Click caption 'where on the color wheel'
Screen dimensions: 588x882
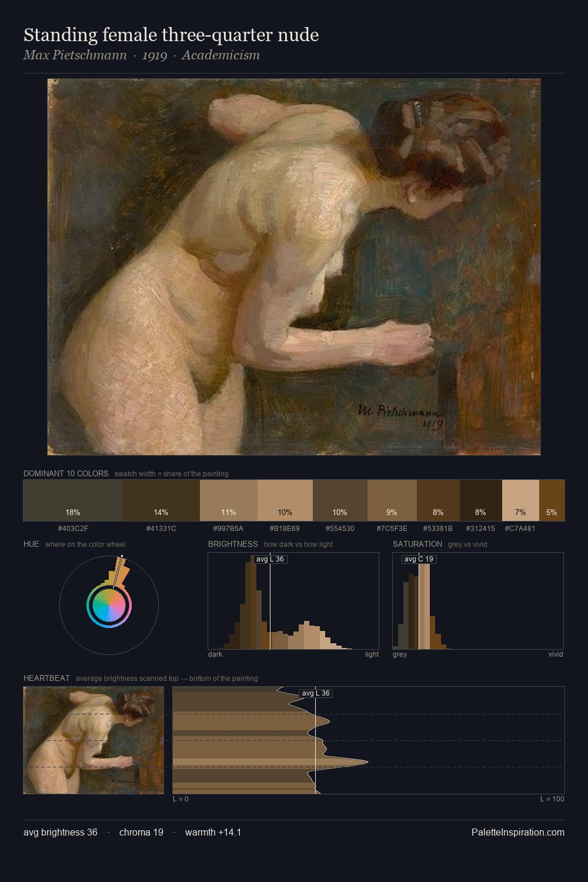click(x=85, y=544)
